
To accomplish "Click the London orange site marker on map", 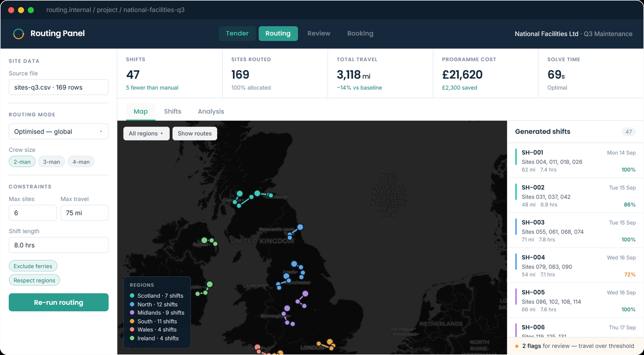I will [330, 342].
